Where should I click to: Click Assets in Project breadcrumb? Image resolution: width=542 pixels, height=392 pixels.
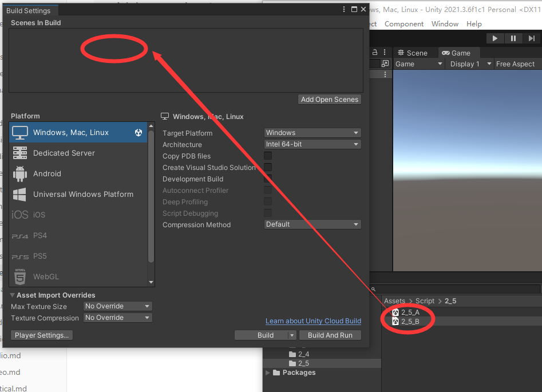pos(394,301)
